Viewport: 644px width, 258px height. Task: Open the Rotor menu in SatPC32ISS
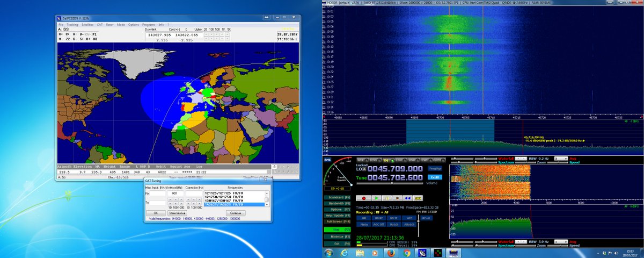click(x=111, y=24)
